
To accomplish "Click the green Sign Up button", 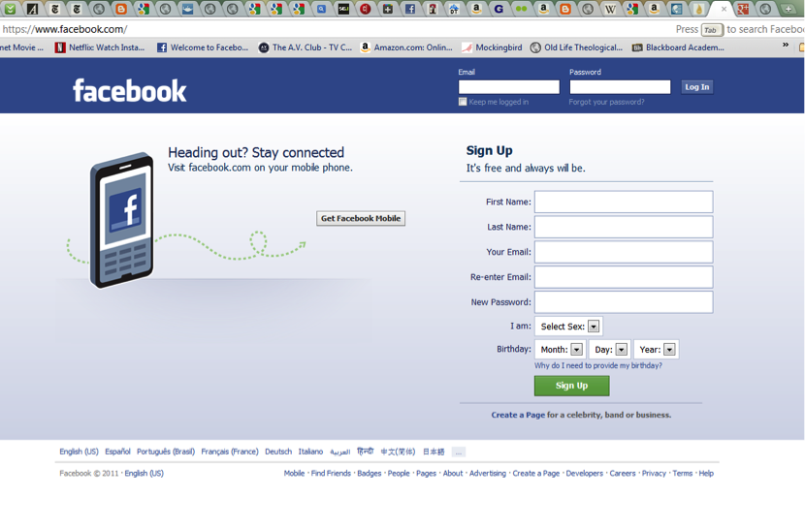I will (x=571, y=386).
